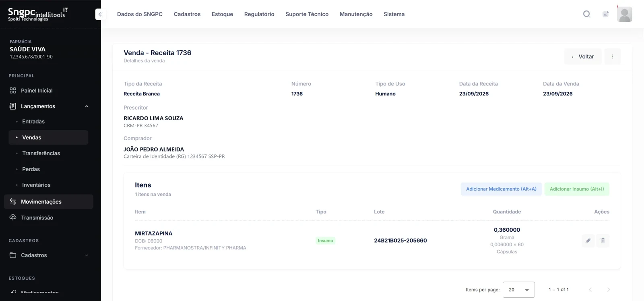Click the quantity value 0,360000

(x=507, y=230)
